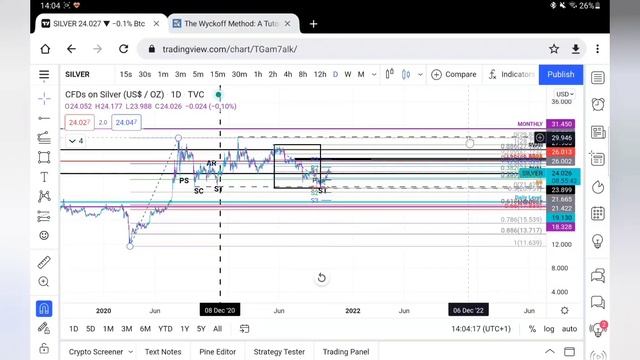Open the public chats panel
The height and width of the screenshot is (360, 640).
(x=598, y=276)
